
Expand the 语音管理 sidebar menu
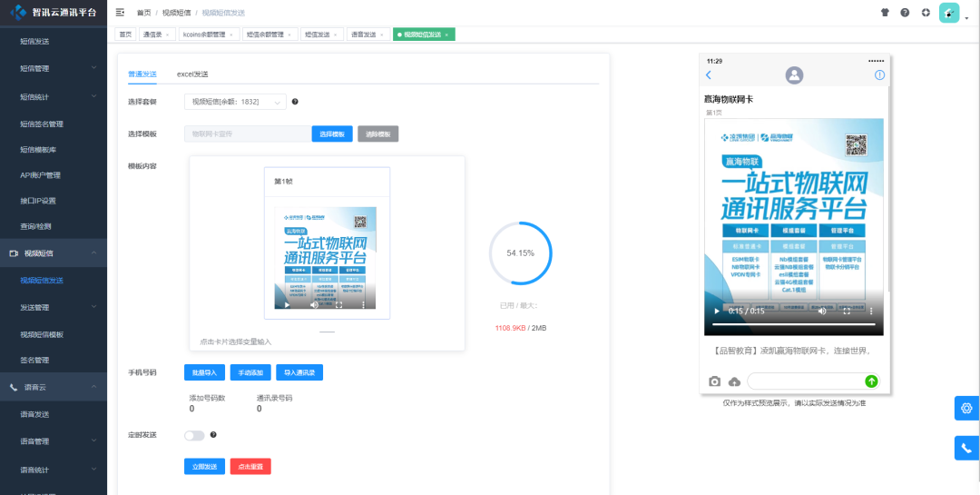(54, 441)
